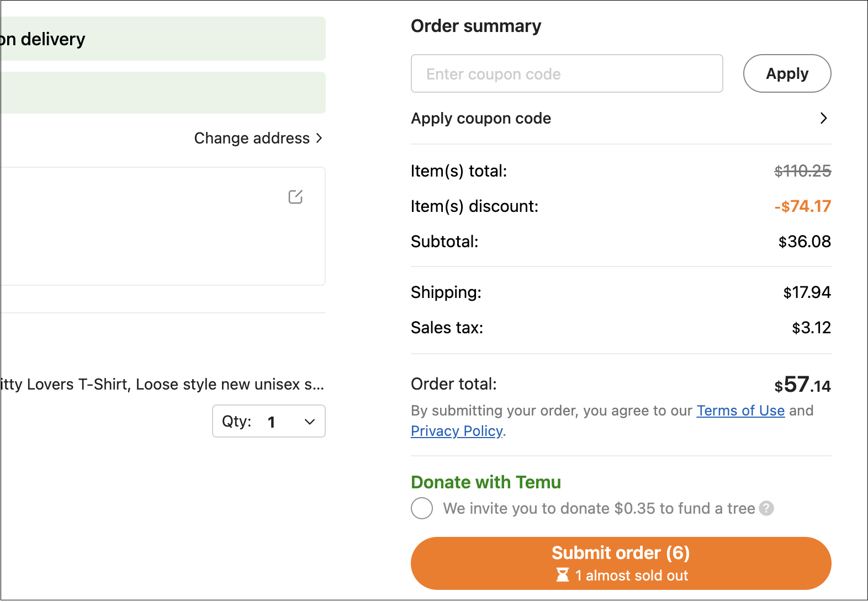Click the crossed-out $110.25 item total
This screenshot has width=868, height=602.
pos(802,171)
